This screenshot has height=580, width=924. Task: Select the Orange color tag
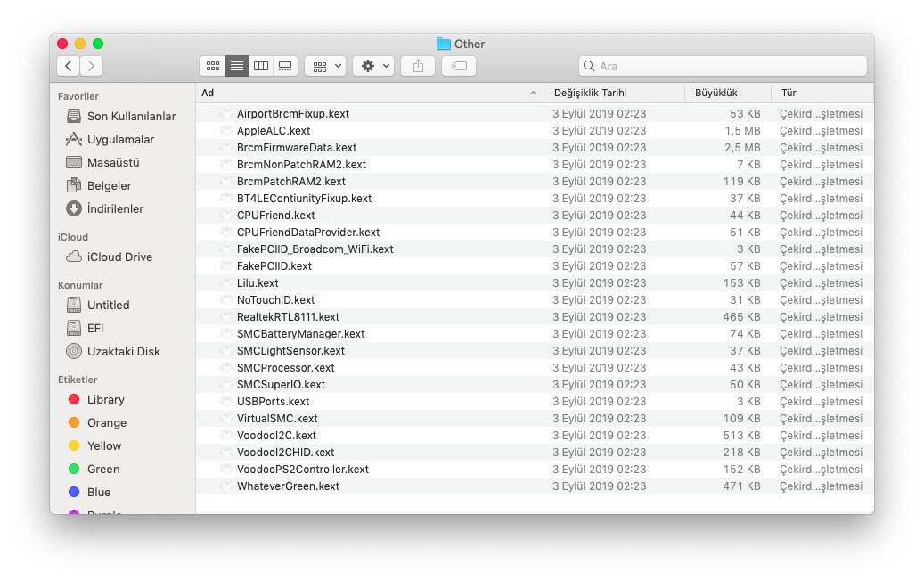point(107,422)
